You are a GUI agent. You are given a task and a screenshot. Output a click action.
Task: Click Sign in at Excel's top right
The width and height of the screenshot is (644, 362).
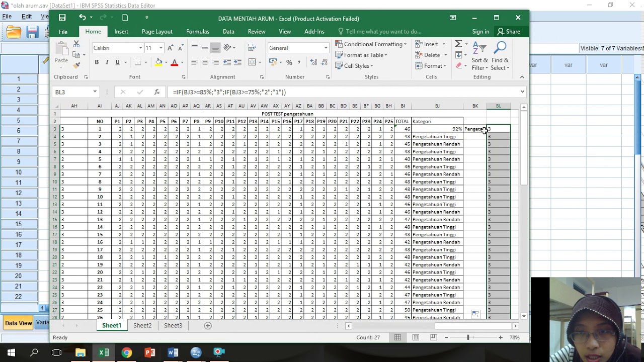480,31
